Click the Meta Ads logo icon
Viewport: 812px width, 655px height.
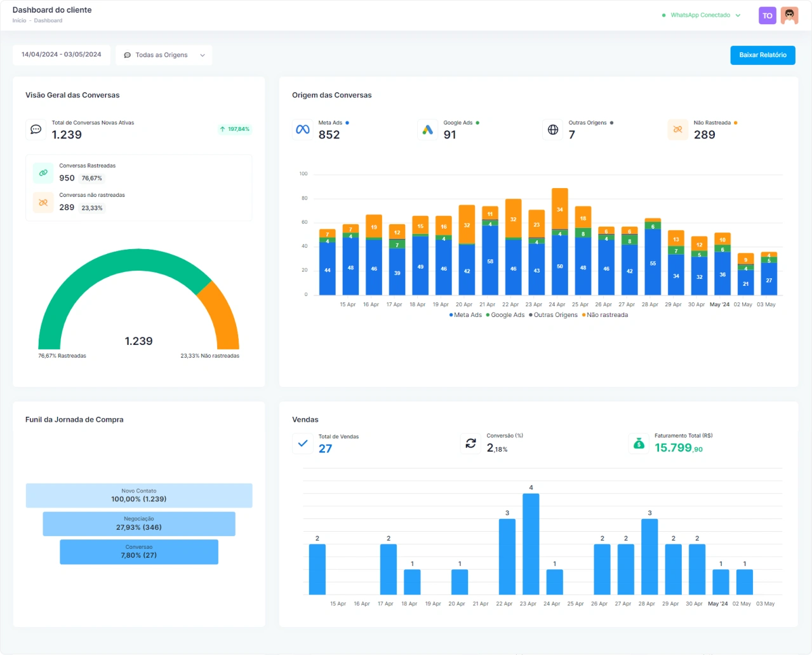pos(303,130)
